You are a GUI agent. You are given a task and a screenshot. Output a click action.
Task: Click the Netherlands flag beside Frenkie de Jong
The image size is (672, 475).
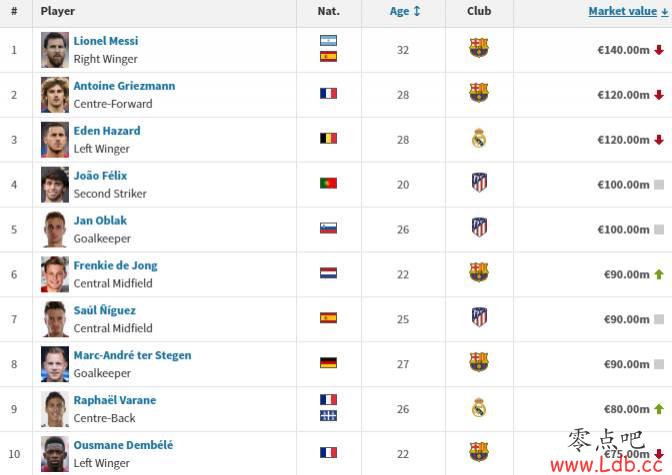(328, 273)
